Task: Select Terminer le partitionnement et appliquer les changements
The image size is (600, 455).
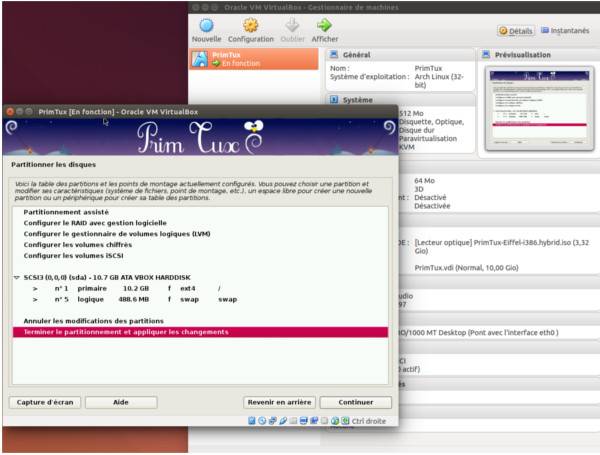Action: [x=200, y=332]
